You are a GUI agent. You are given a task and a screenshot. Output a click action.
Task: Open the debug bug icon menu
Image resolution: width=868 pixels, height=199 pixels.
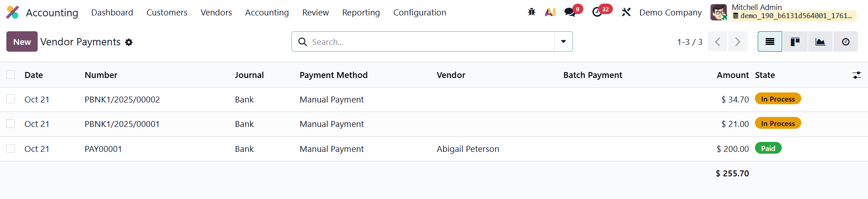coord(532,12)
